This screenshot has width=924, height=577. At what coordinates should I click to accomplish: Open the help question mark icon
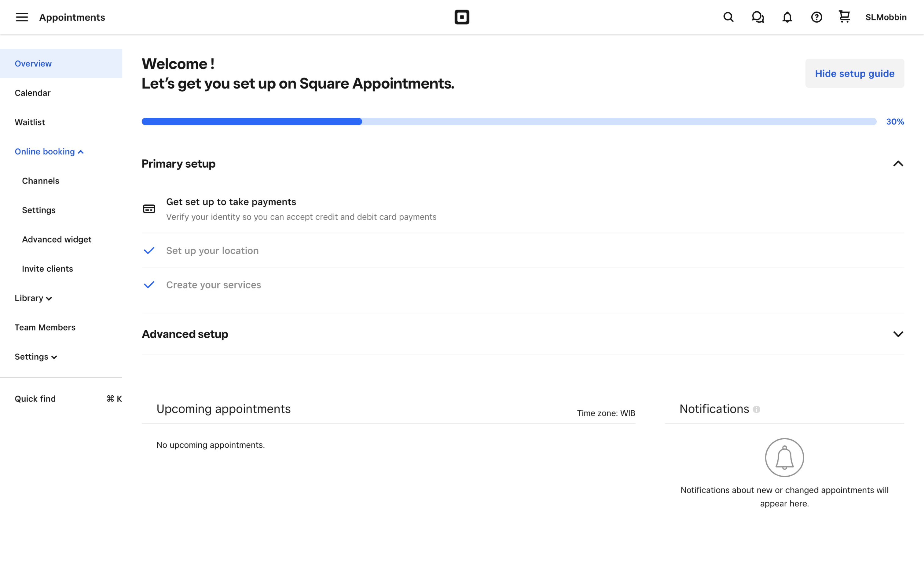[816, 17]
